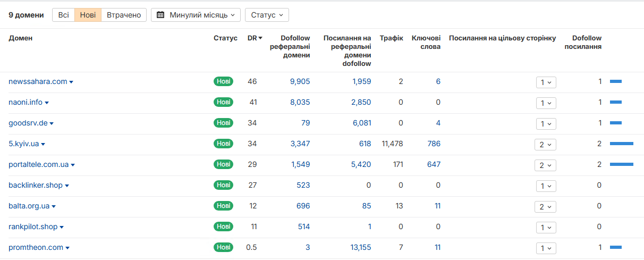Select the Всі filter tab
Screen dimensions: 644x260
click(63, 15)
